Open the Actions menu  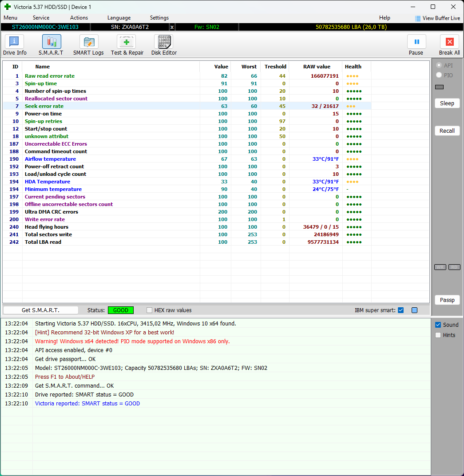click(79, 18)
